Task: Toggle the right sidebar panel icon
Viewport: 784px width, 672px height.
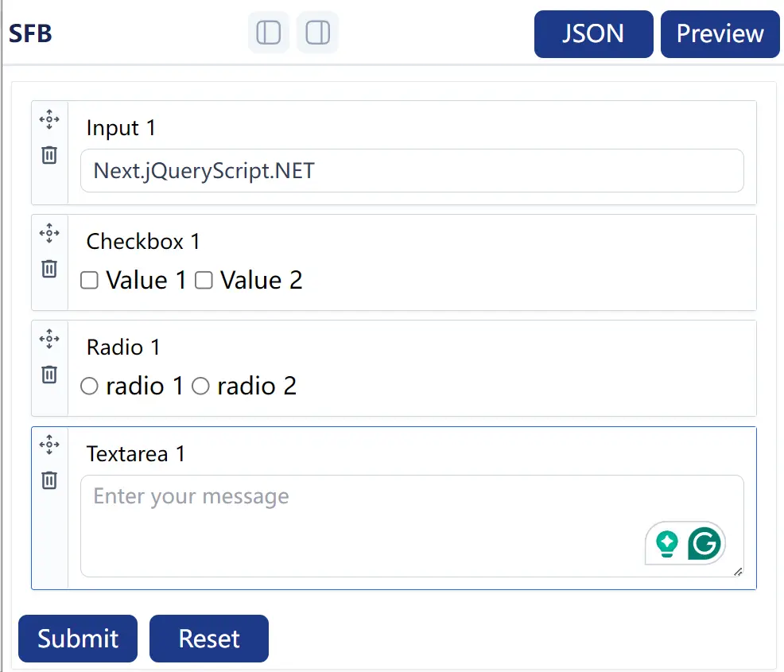Action: click(x=317, y=33)
